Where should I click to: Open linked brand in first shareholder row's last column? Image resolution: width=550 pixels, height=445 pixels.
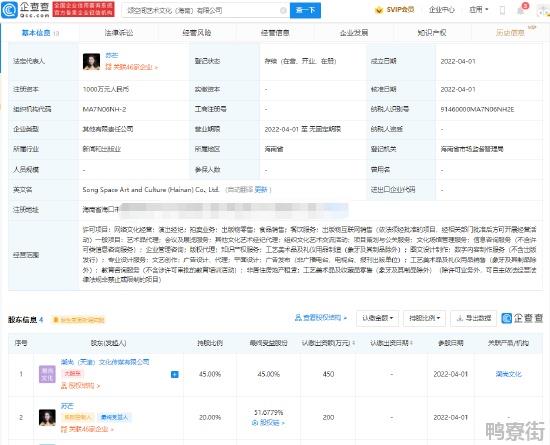[x=509, y=374]
